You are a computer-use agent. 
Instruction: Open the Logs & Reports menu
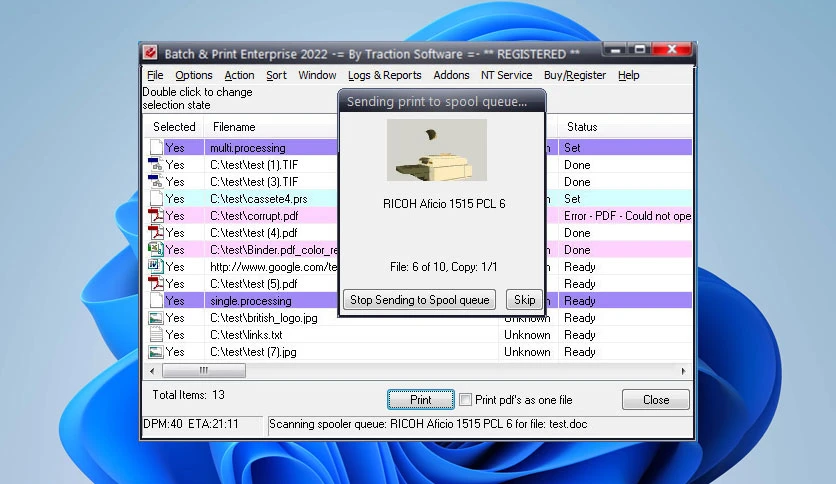[x=384, y=75]
